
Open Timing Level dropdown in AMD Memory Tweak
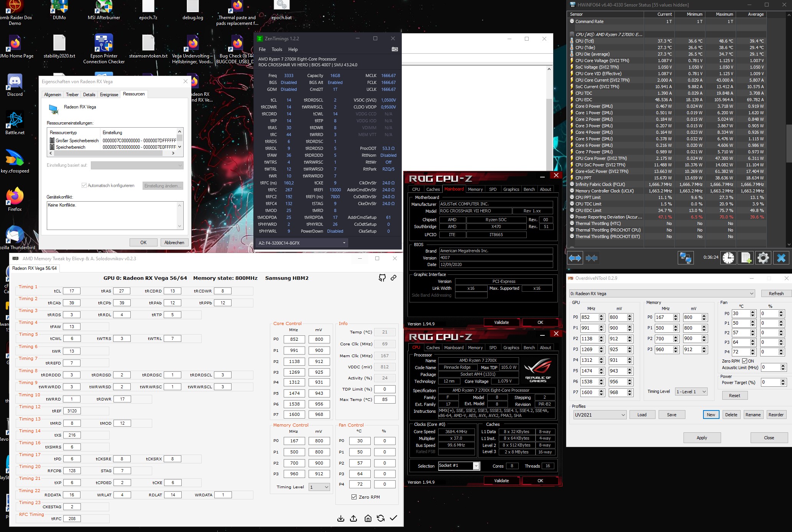319,487
